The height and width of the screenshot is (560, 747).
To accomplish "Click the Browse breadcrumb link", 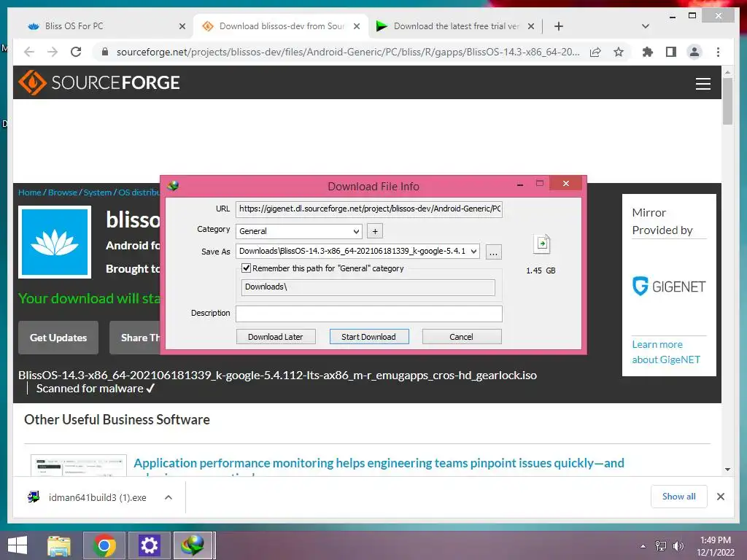I will [x=63, y=192].
